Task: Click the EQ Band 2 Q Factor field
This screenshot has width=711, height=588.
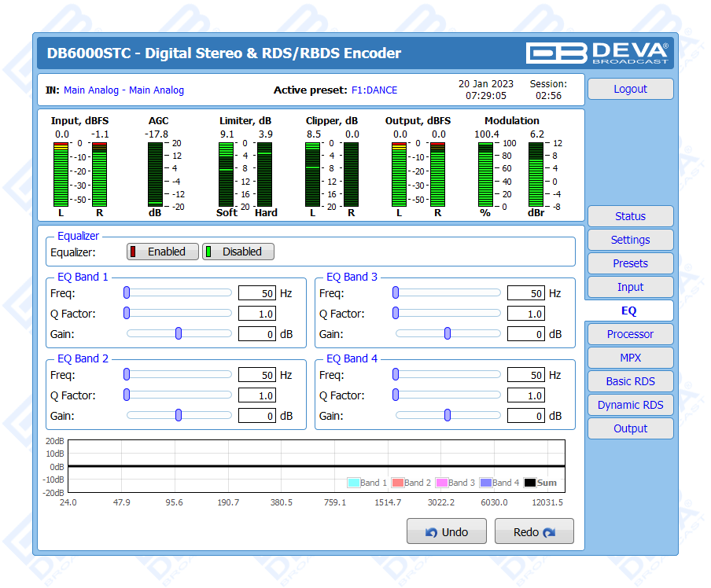Action: 257,395
